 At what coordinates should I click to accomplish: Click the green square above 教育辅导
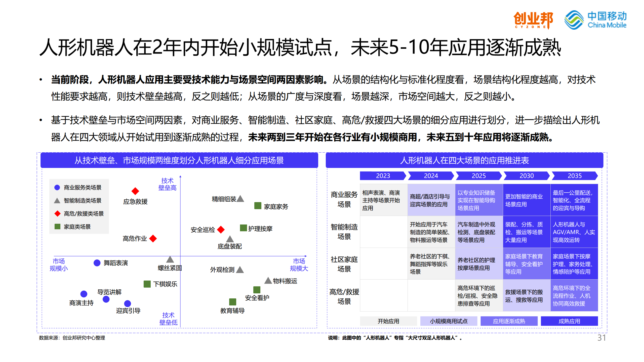233,302
